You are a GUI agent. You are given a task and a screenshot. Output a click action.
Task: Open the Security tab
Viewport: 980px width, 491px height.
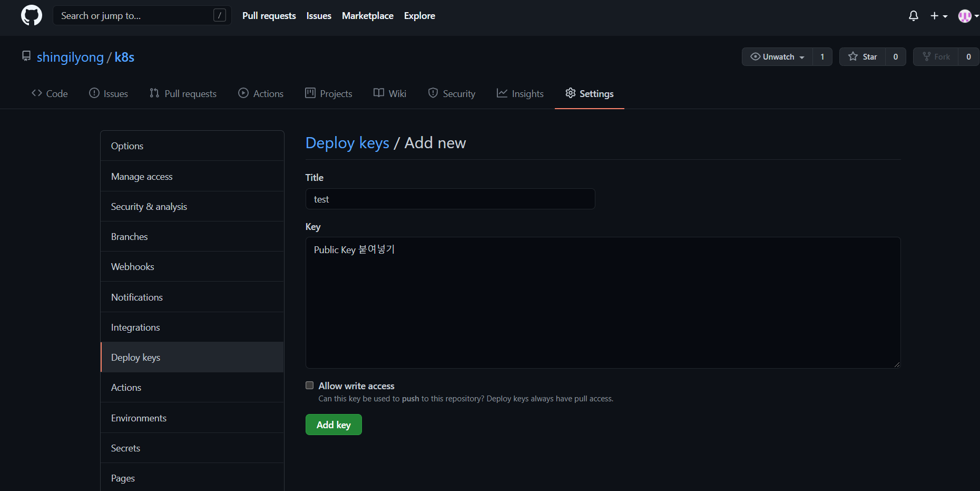pyautogui.click(x=452, y=93)
